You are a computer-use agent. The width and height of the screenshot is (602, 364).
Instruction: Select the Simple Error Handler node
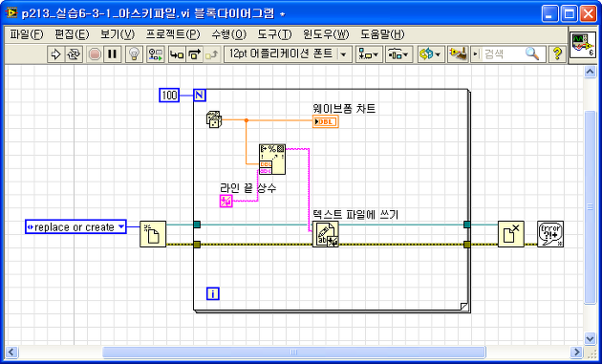[550, 234]
